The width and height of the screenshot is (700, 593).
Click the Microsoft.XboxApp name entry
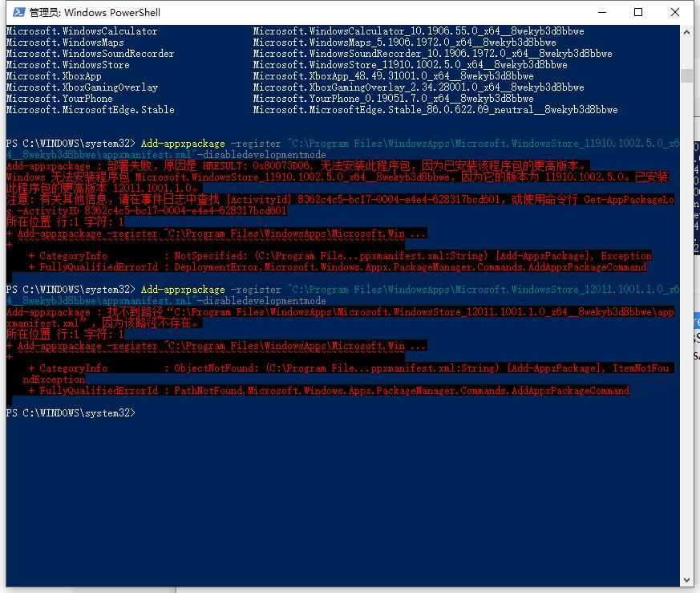(54, 76)
